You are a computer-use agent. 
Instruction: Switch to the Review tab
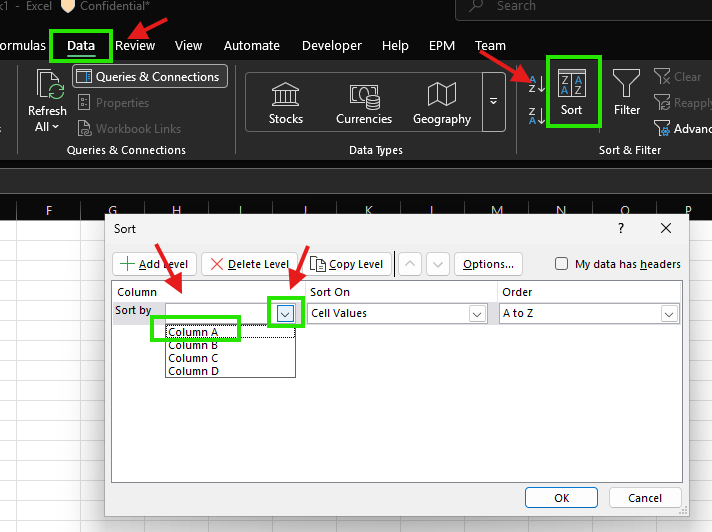tap(135, 45)
